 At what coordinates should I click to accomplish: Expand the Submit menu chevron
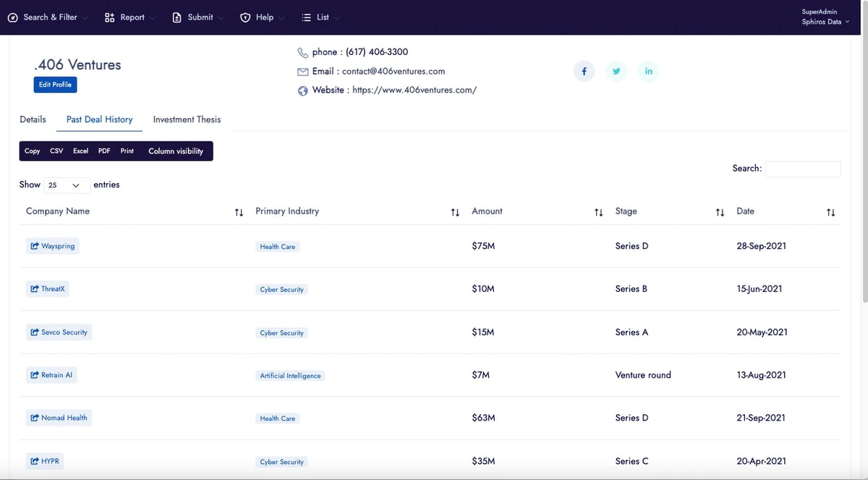pos(221,18)
